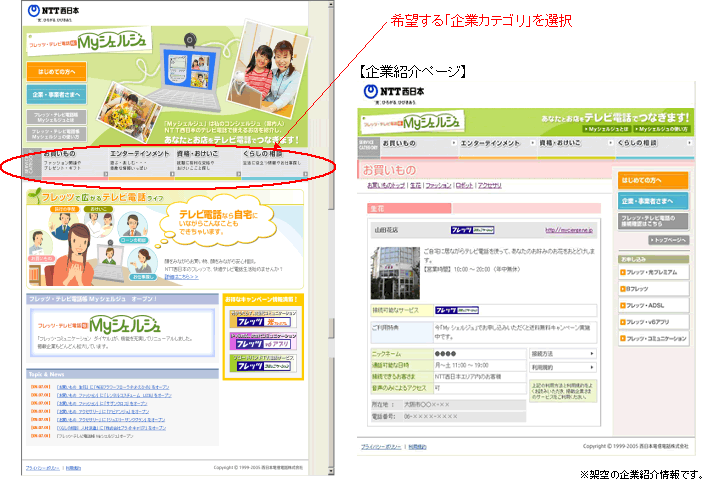Open the grey Myシェルジュとは button on the left page
This screenshot has height=479, width=702.
(x=56, y=117)
